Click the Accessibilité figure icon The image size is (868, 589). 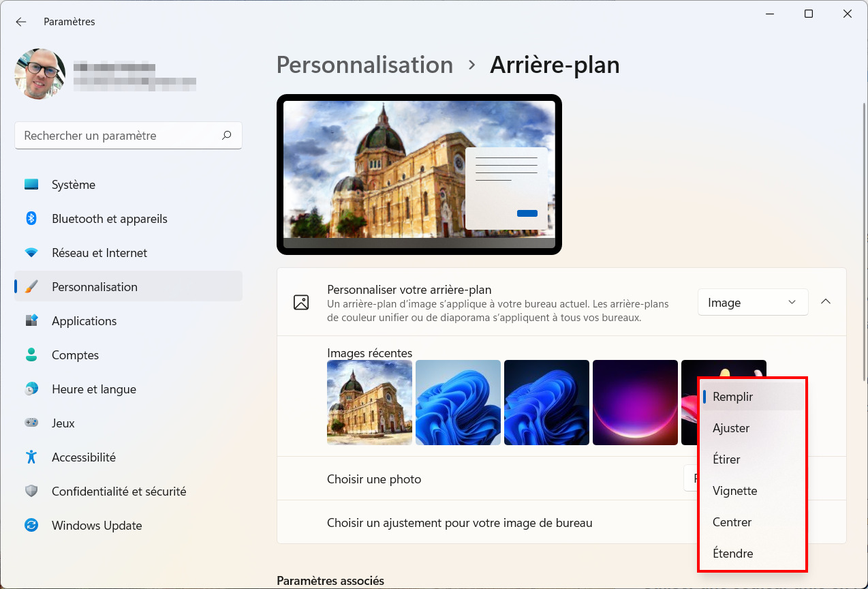(x=31, y=457)
